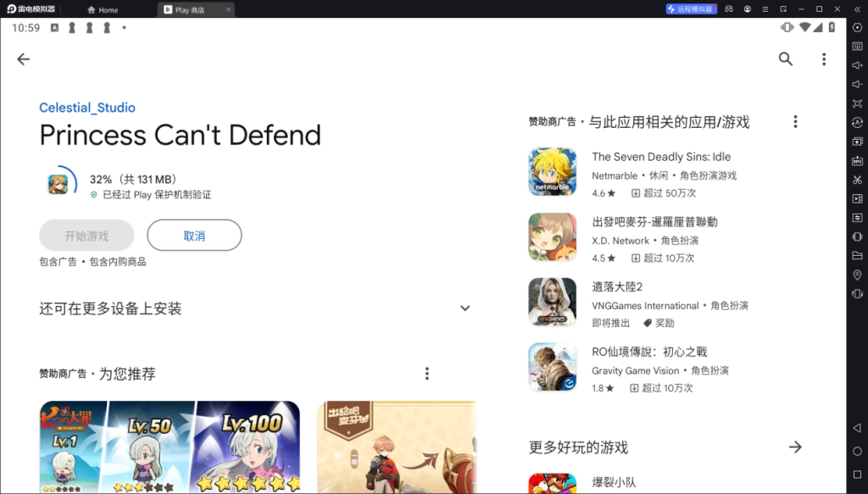Go back with the Play Store arrow
Viewport: 868px width, 494px height.
pos(23,59)
